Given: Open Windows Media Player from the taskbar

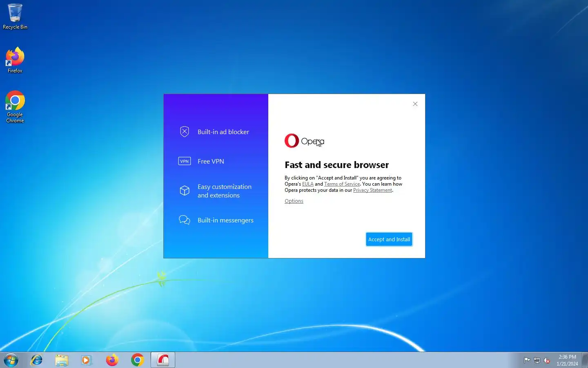Looking at the screenshot, I should [x=87, y=360].
